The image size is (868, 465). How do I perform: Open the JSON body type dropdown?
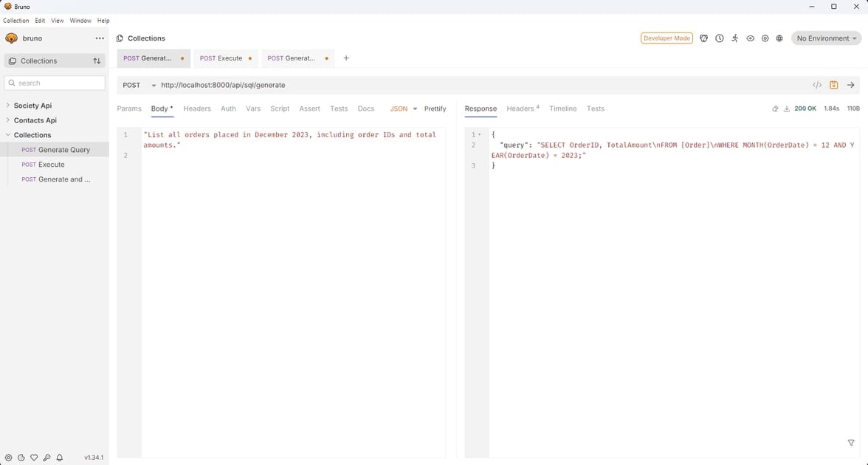click(x=404, y=108)
